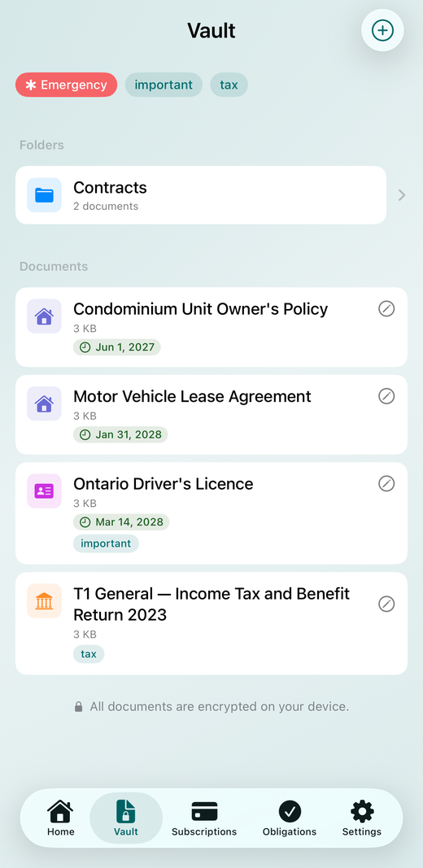This screenshot has width=423, height=868.
Task: Tap the plus add document icon
Action: point(382,30)
